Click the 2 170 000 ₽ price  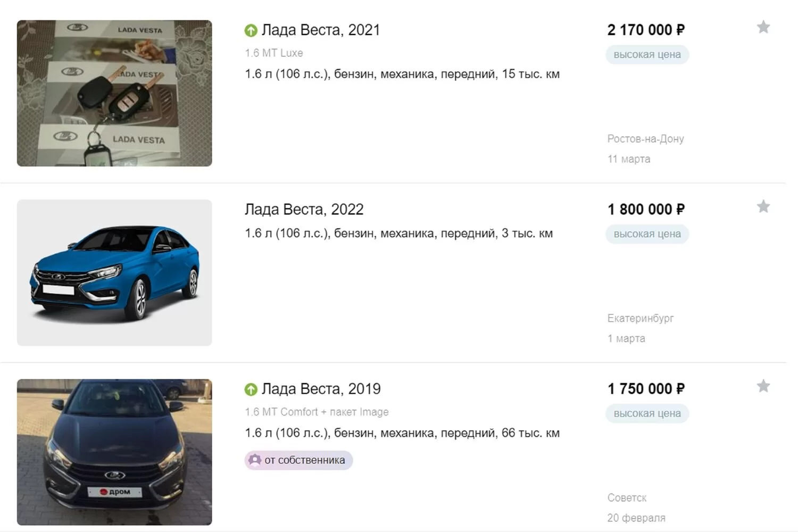pyautogui.click(x=646, y=30)
